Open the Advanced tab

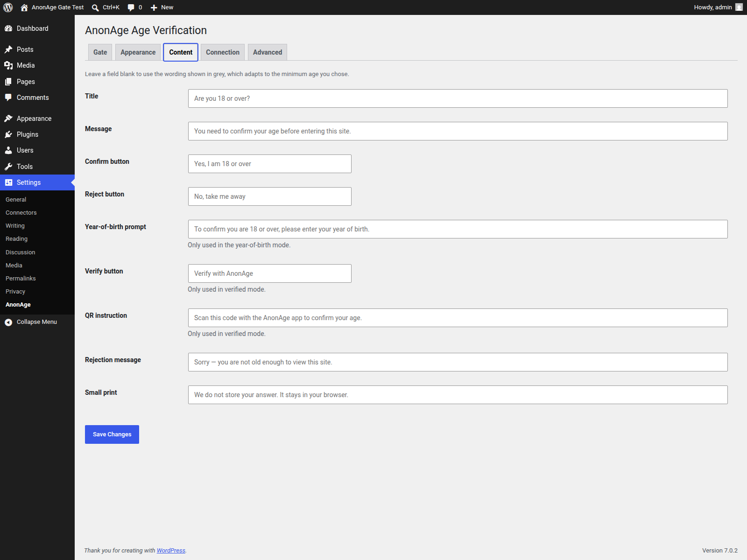pyautogui.click(x=268, y=52)
